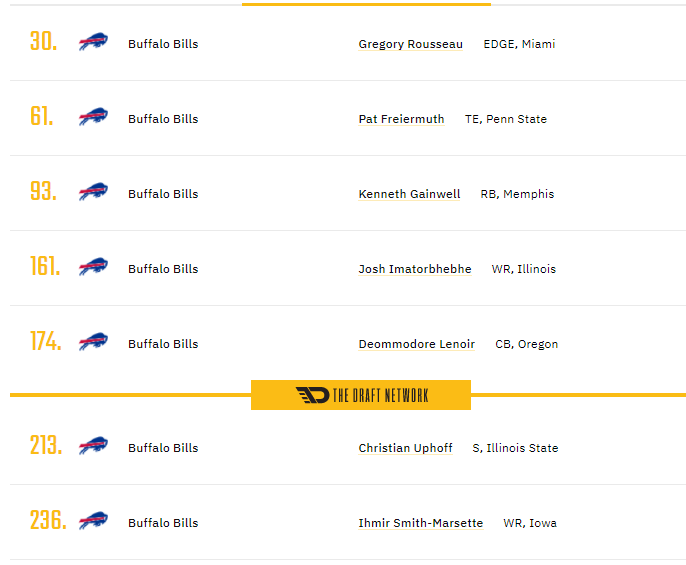Click pick number 161
Image resolution: width=686 pixels, height=565 pixels.
(45, 266)
